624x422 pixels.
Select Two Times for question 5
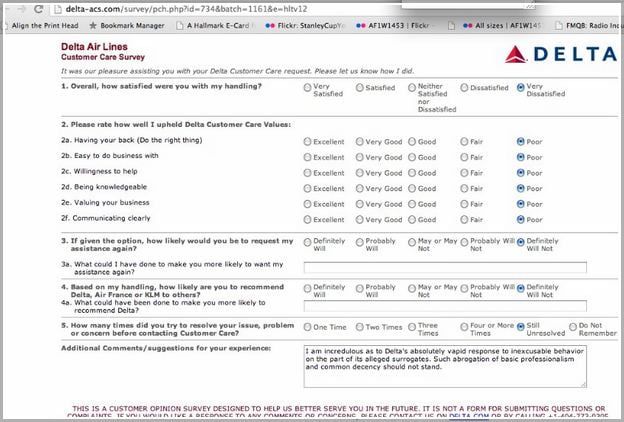pyautogui.click(x=359, y=327)
